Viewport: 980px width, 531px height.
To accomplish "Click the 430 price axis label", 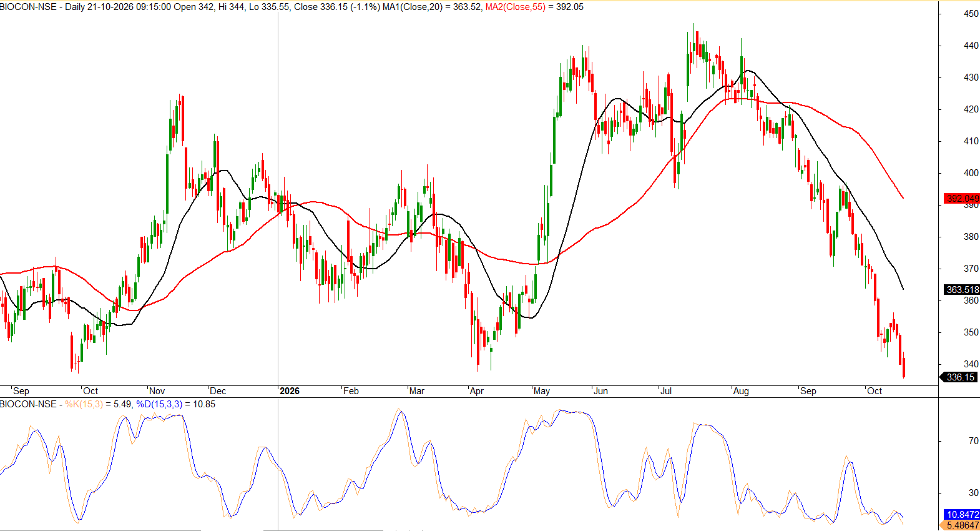I will (x=971, y=77).
